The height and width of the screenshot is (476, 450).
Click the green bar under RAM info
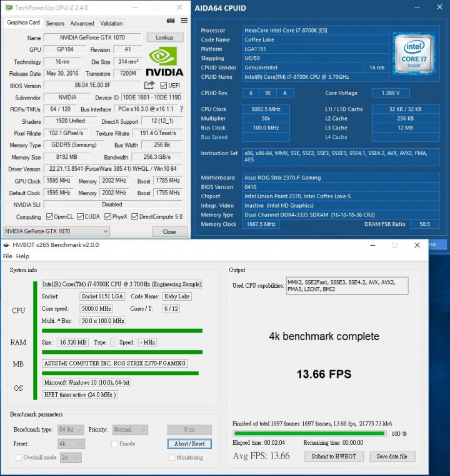[122, 352]
